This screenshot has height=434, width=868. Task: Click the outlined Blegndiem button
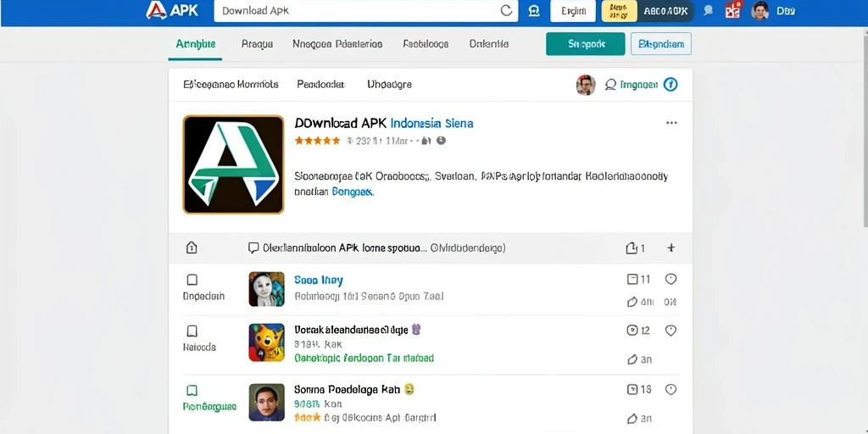coord(661,44)
